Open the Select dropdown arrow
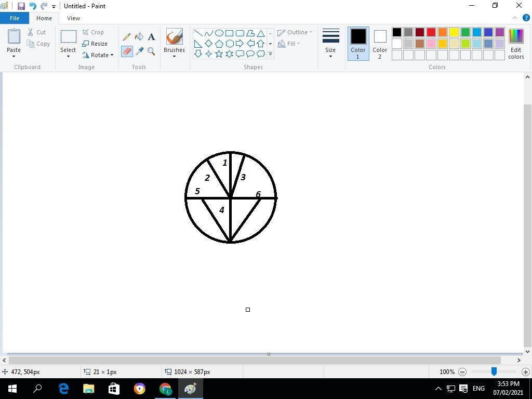This screenshot has height=399, width=532. pyautogui.click(x=68, y=56)
